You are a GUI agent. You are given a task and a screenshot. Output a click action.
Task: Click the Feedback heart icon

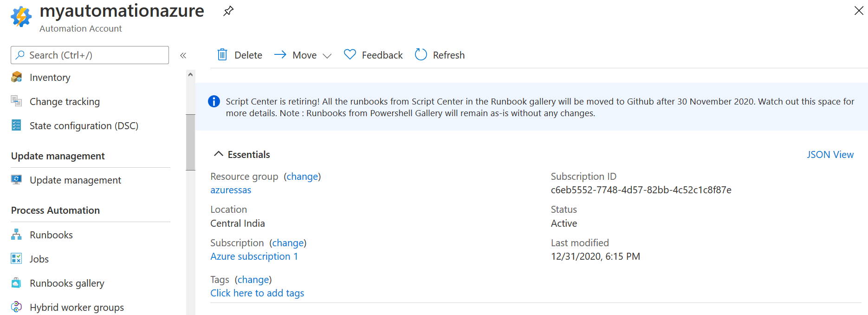(350, 55)
